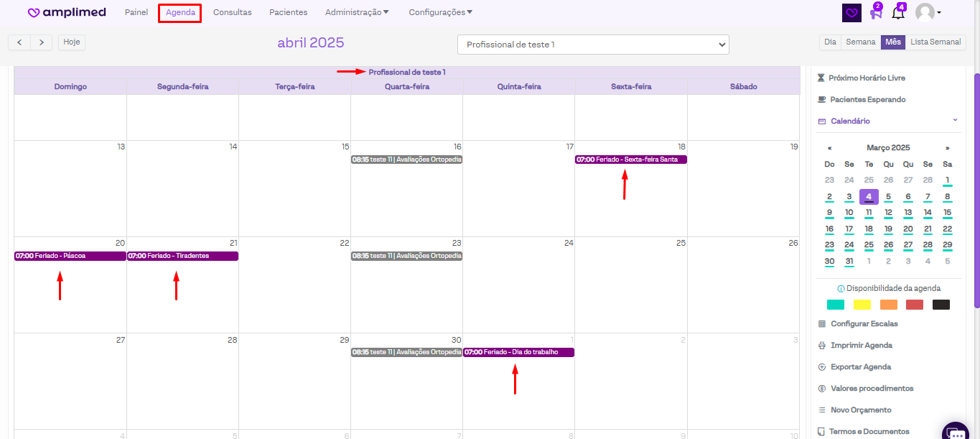Switch to Semana calendar view
The image size is (980, 439).
pos(860,42)
